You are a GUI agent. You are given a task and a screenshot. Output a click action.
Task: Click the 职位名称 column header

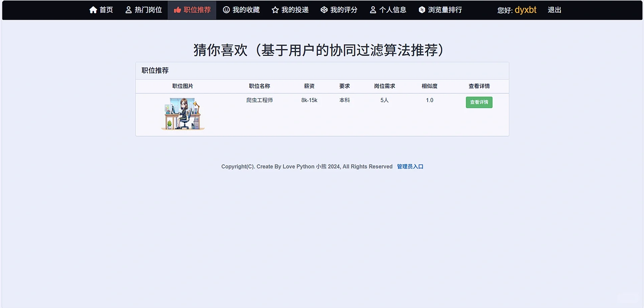(x=259, y=86)
